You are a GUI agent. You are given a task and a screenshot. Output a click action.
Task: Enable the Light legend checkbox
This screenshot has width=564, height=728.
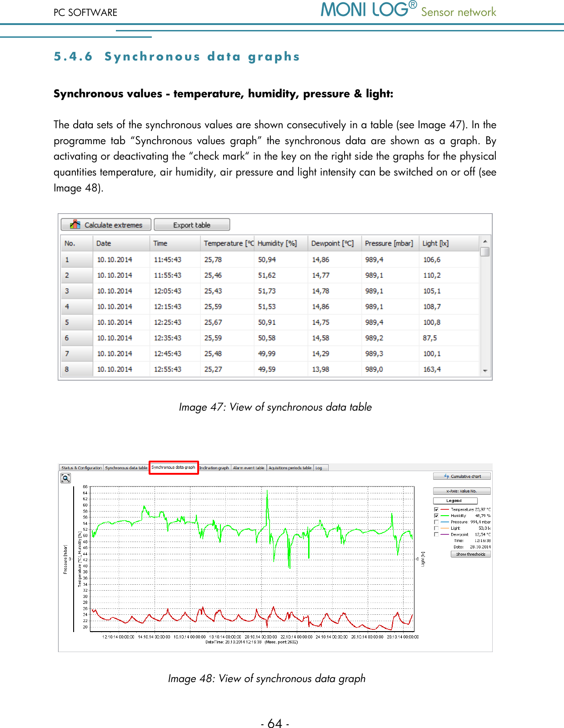[x=436, y=528]
